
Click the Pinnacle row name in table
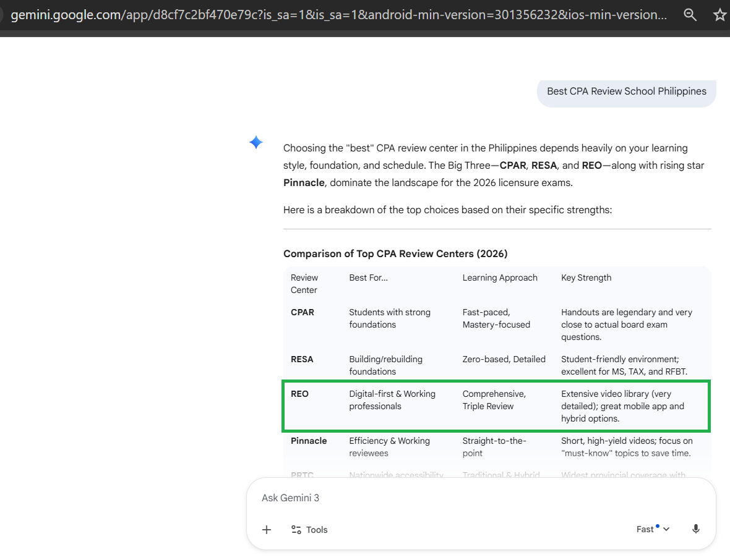click(x=309, y=441)
